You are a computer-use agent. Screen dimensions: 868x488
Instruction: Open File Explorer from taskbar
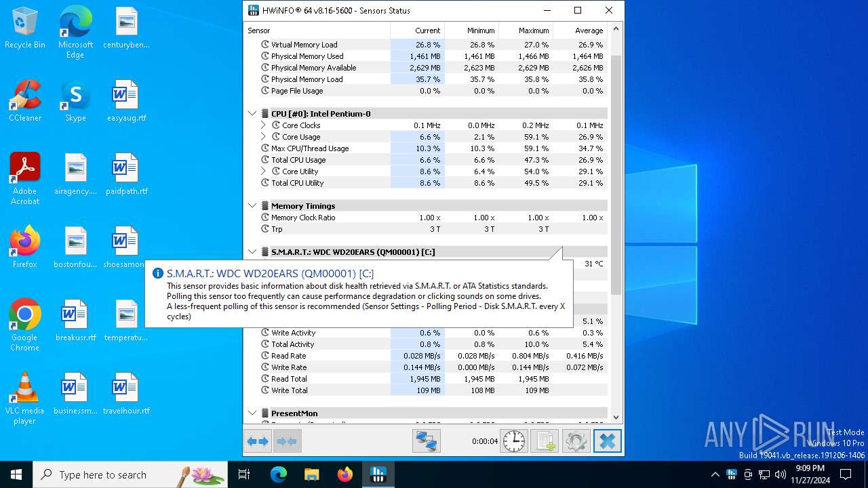pyautogui.click(x=311, y=474)
